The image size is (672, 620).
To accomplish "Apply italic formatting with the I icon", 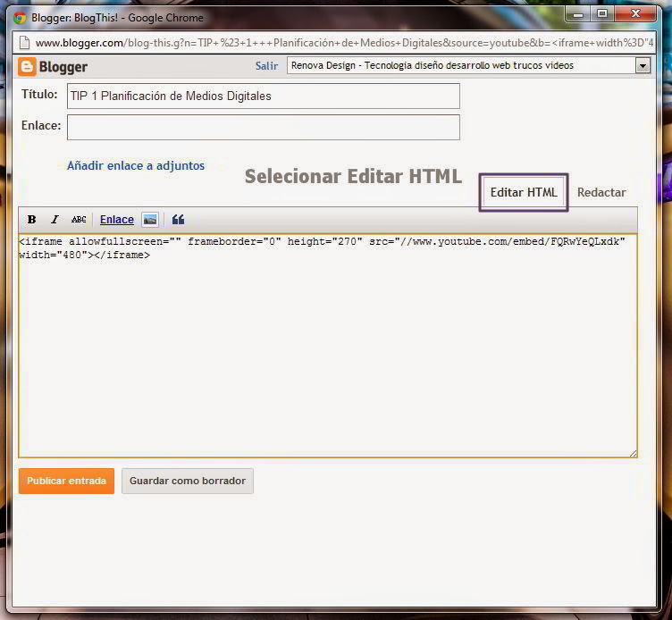I will 55,220.
